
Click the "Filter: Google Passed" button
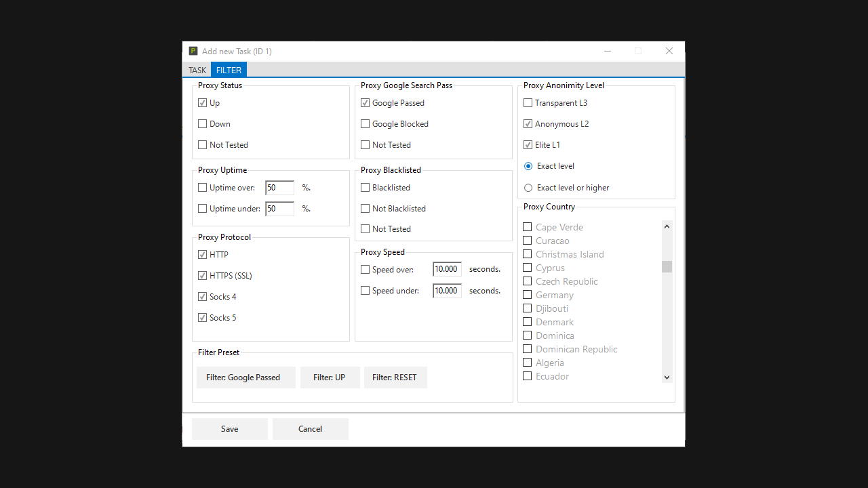(245, 378)
